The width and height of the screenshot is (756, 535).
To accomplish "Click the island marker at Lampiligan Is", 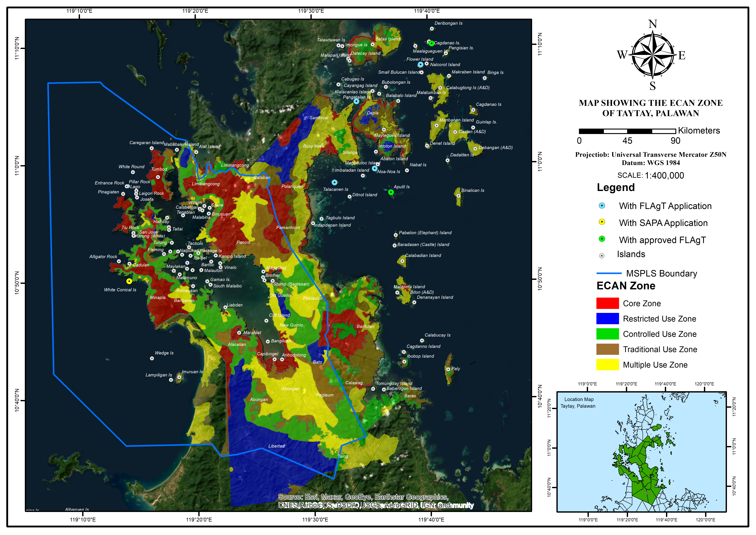I will click(x=171, y=380).
